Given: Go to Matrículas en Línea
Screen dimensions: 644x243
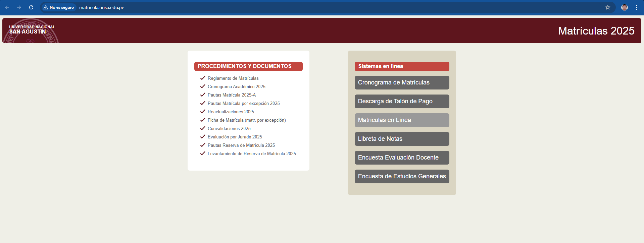Looking at the screenshot, I should pyautogui.click(x=402, y=120).
